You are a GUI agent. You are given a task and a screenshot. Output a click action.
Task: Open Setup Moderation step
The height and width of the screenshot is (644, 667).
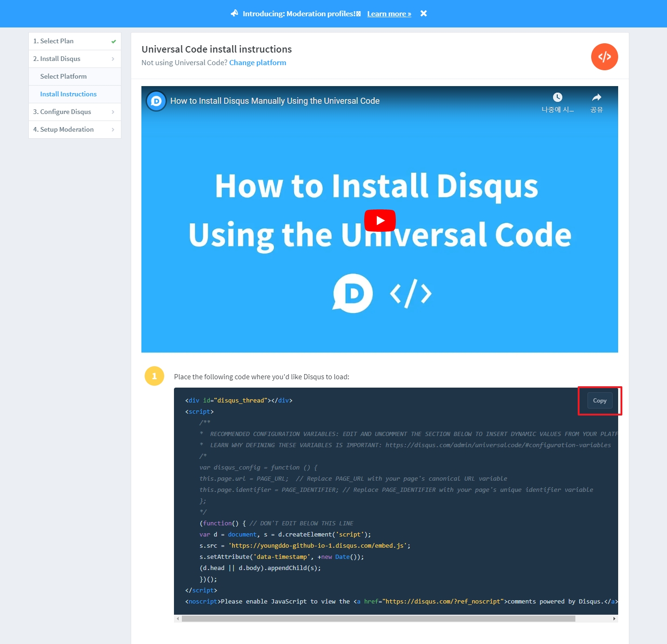point(75,129)
